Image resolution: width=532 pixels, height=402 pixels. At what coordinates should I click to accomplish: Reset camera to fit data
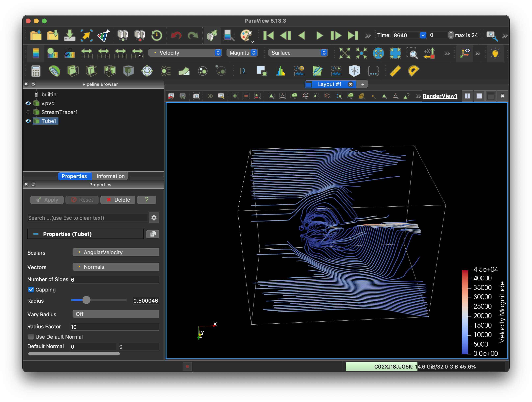pyautogui.click(x=344, y=53)
